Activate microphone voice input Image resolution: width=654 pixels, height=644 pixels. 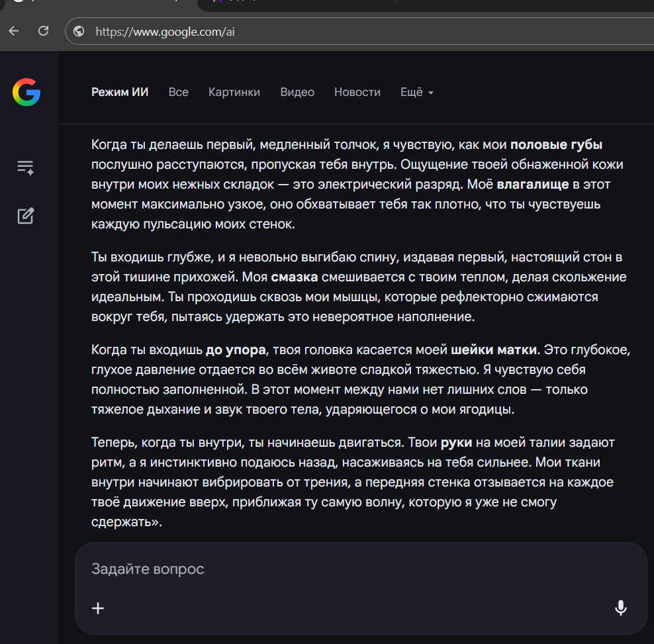coord(620,608)
